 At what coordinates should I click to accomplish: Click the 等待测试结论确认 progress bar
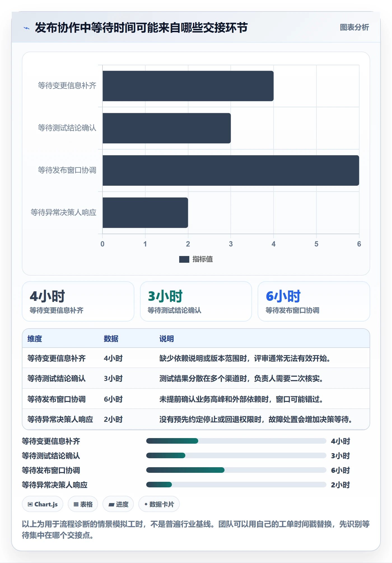click(236, 455)
